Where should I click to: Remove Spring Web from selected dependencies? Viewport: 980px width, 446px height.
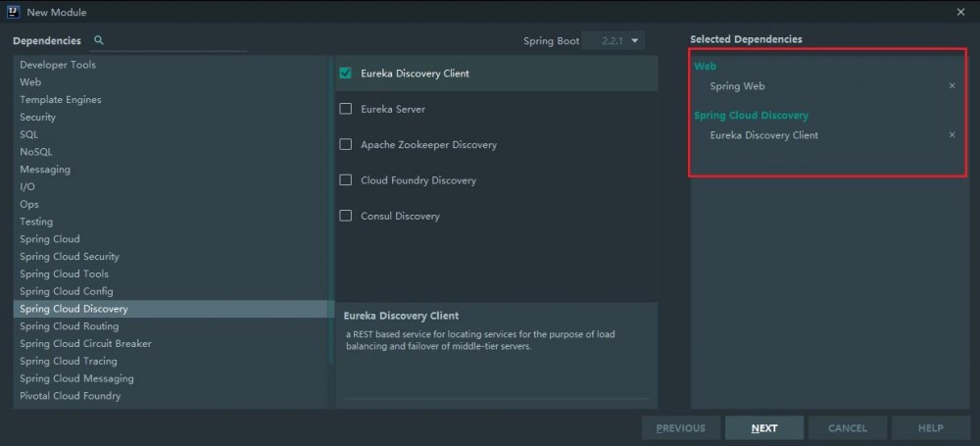coord(952,86)
